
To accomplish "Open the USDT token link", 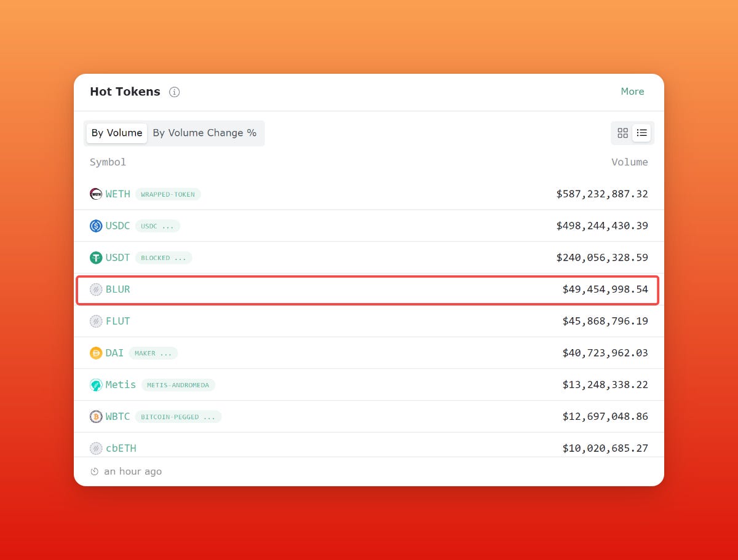I will tap(118, 258).
